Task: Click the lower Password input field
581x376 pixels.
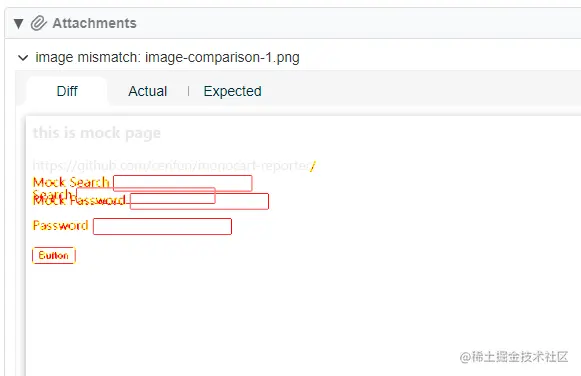Action: [162, 226]
